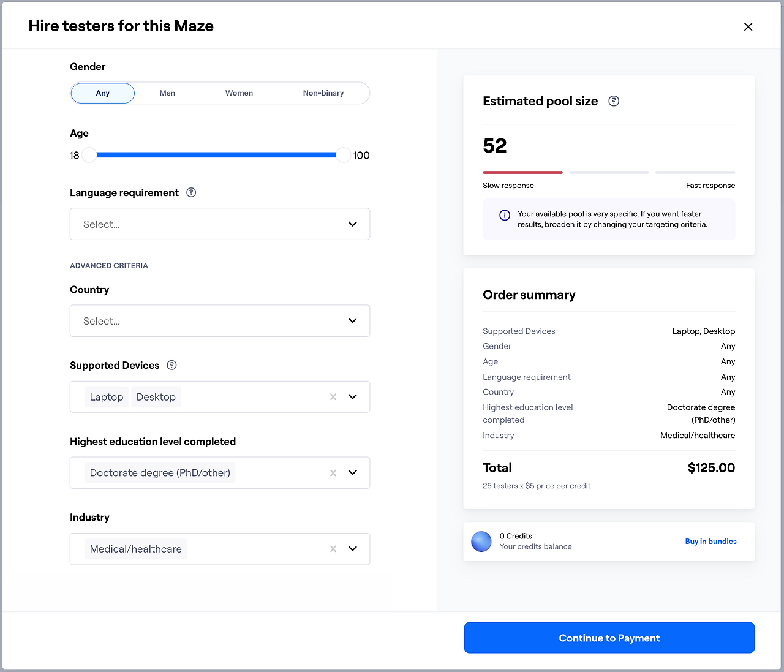Click the Language requirement help icon

191,192
